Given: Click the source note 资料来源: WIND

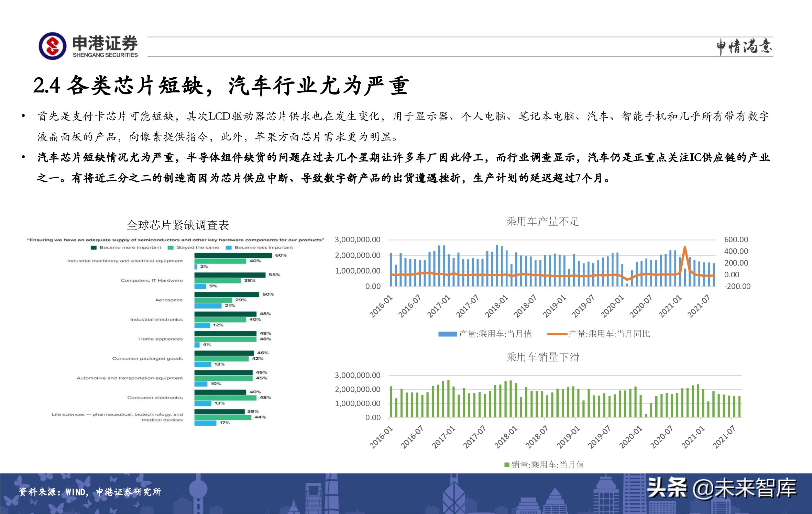Looking at the screenshot, I should (x=90, y=492).
